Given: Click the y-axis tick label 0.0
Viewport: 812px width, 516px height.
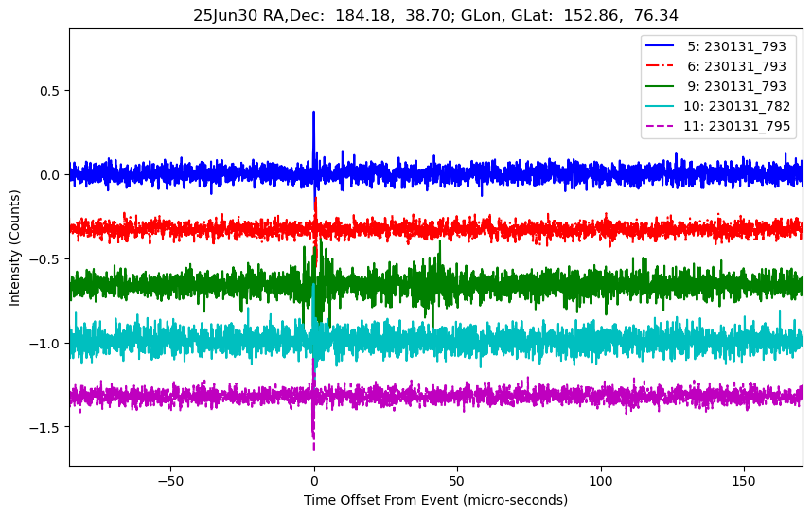Looking at the screenshot, I should pos(50,175).
